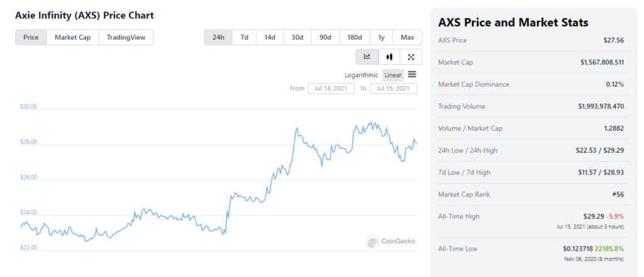The width and height of the screenshot is (644, 277).
Task: Click the $30.00 axis label
Action: tap(29, 107)
